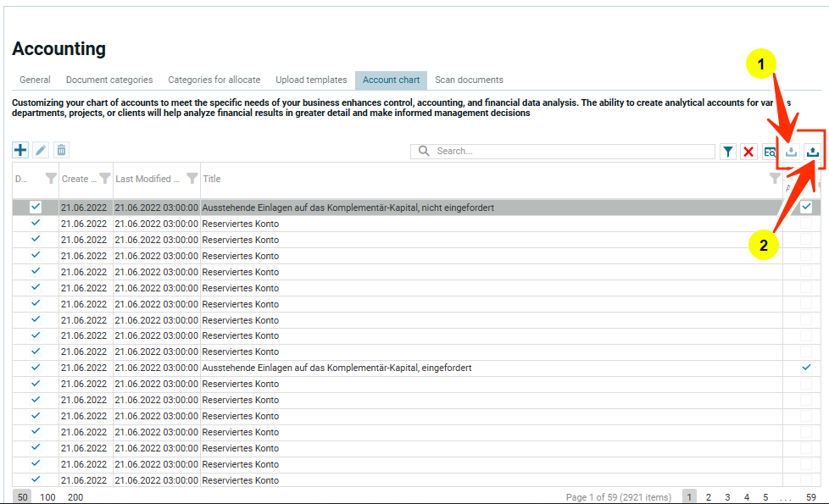This screenshot has height=504, width=829.
Task: Click the upload export icon in toolbar
Action: pyautogui.click(x=812, y=152)
